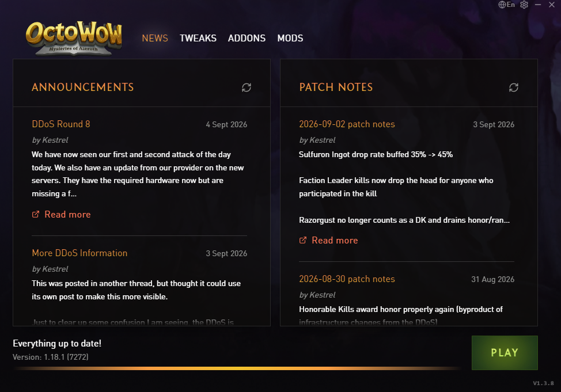Click the orange update progress bar

point(237,368)
